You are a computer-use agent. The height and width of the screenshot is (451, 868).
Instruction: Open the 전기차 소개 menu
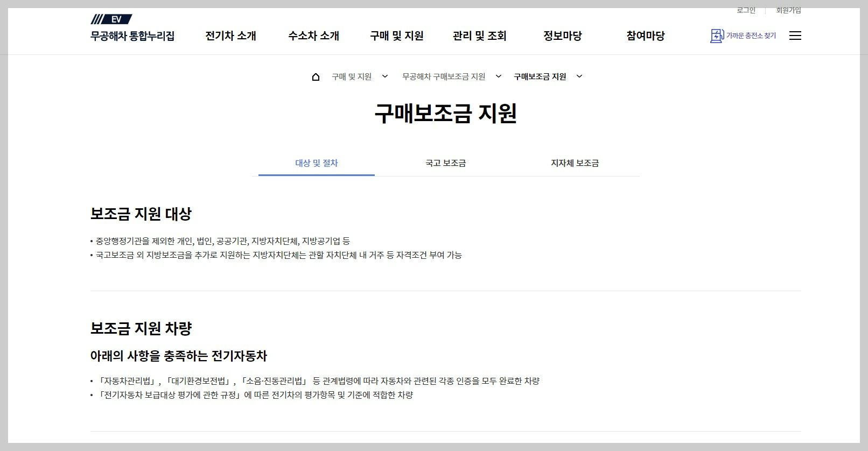(x=230, y=36)
